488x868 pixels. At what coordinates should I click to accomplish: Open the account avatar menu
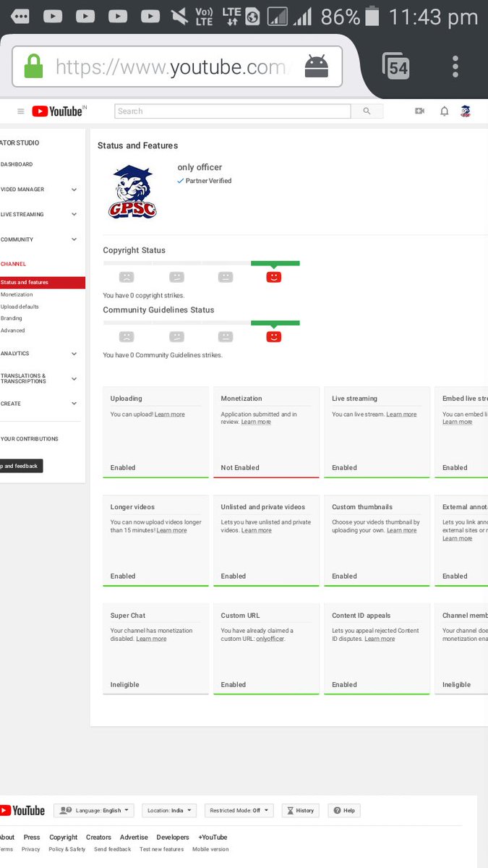coord(466,111)
